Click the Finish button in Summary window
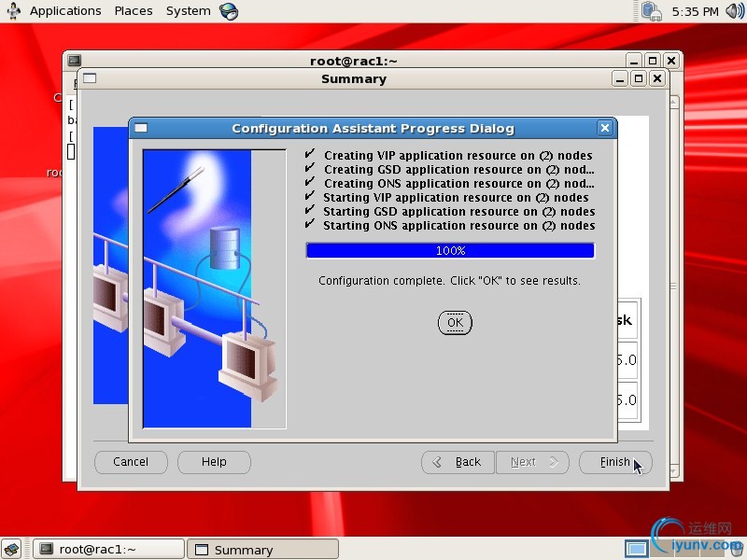 pyautogui.click(x=615, y=462)
